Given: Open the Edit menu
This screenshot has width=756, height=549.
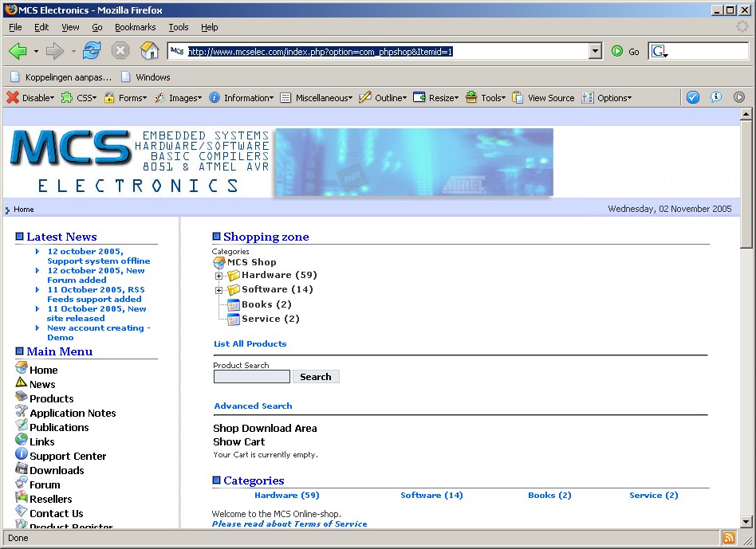Looking at the screenshot, I should [x=41, y=27].
